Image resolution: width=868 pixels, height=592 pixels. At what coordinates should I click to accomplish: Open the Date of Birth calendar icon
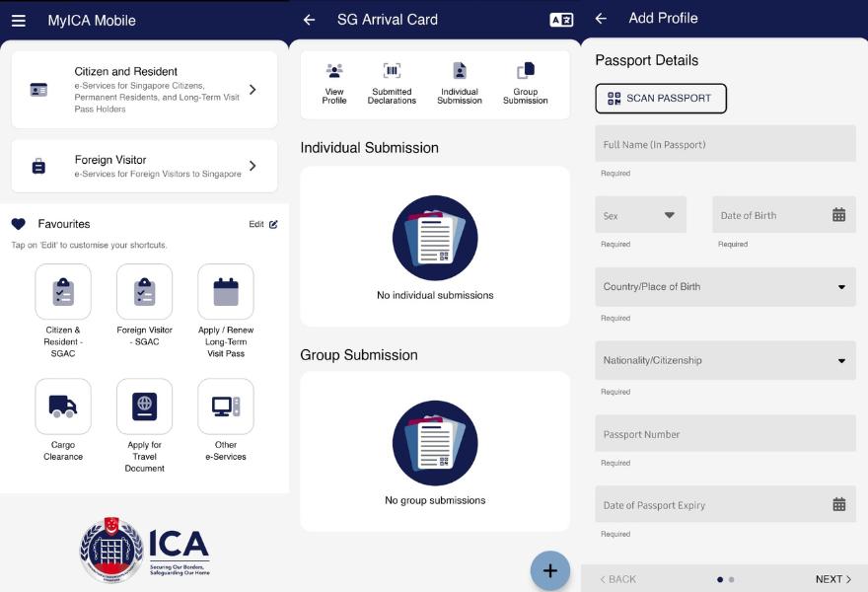coord(838,215)
